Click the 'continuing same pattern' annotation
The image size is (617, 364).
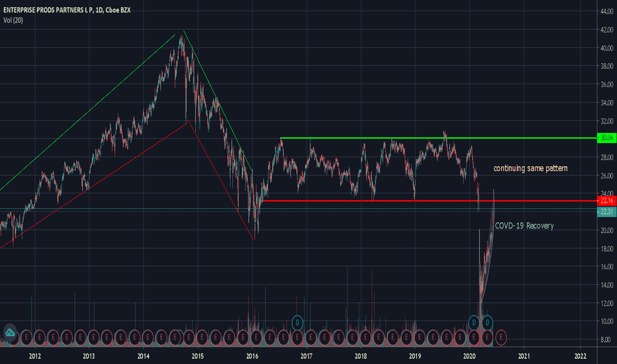(x=530, y=168)
